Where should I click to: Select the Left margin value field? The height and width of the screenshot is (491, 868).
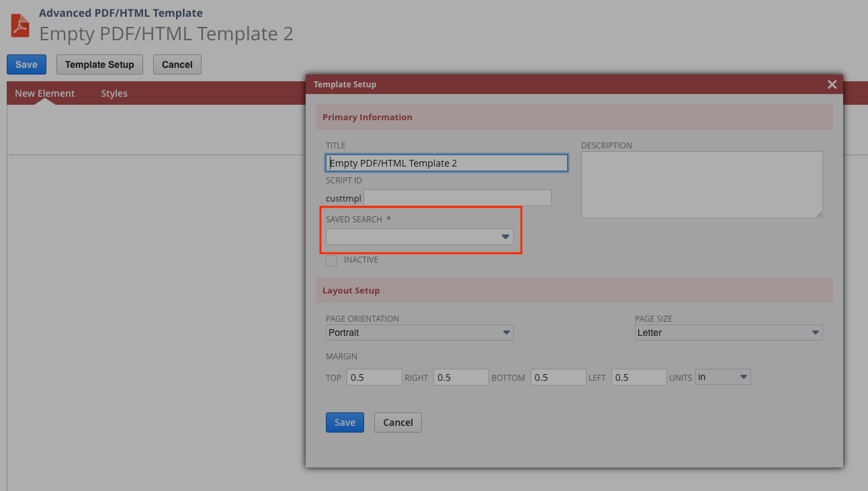point(639,377)
